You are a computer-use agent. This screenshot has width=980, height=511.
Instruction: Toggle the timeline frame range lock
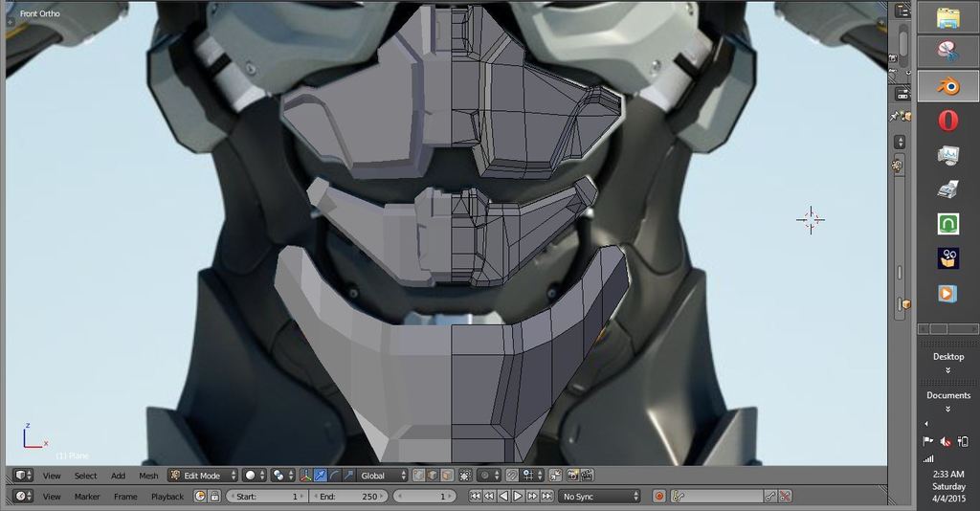coord(215,497)
